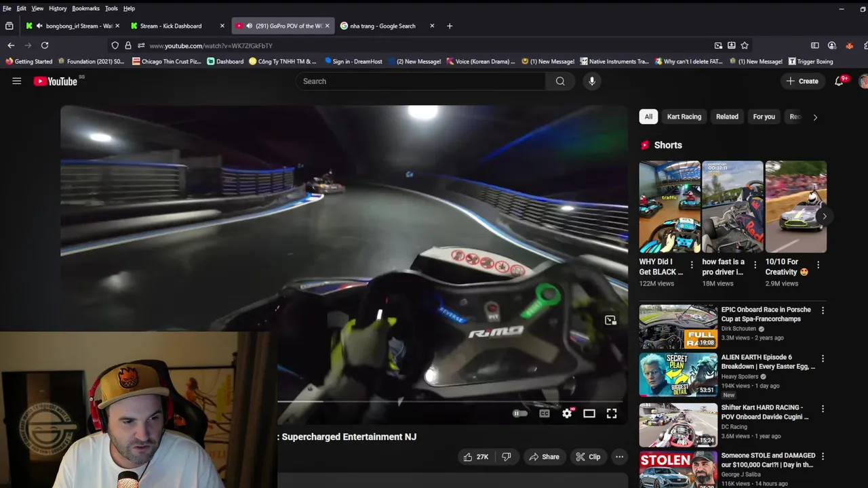The image size is (868, 488).
Task: Dislike the video
Action: [x=507, y=457]
